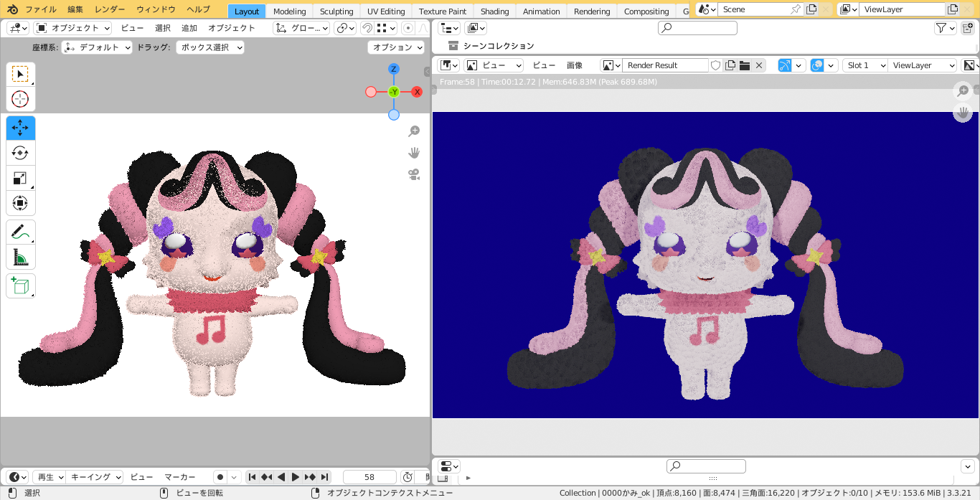Click the current frame field 58
The height and width of the screenshot is (500, 980).
[369, 477]
